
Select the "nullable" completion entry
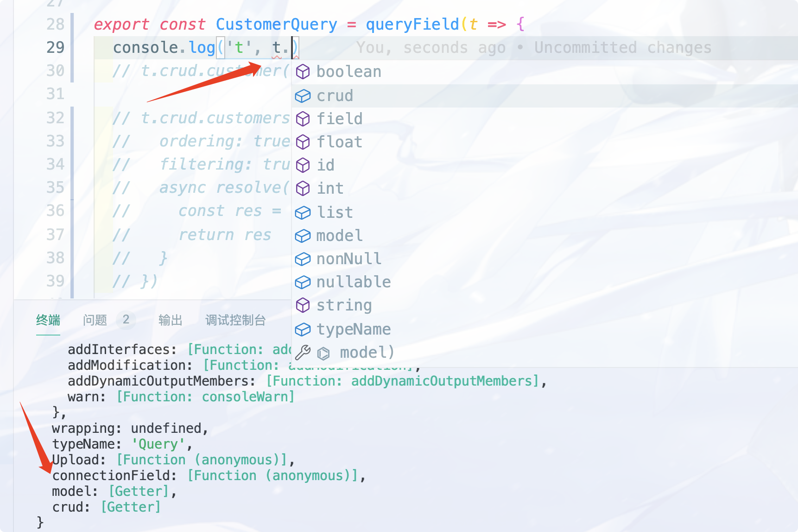pyautogui.click(x=353, y=282)
